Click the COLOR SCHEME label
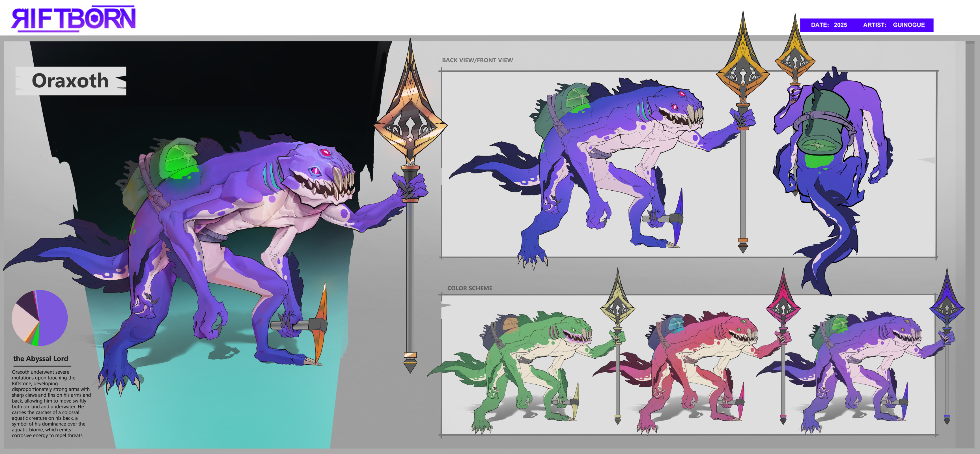The height and width of the screenshot is (454, 980). (469, 288)
